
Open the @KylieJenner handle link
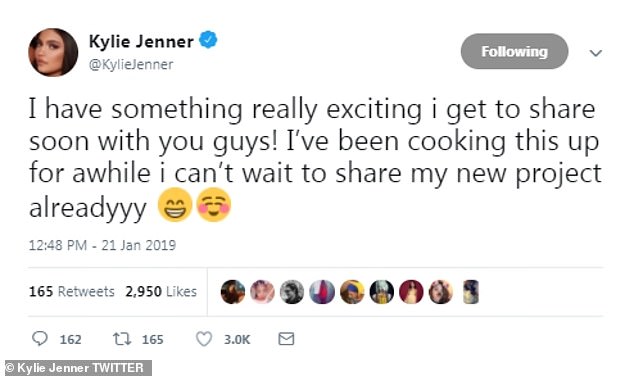click(x=131, y=65)
